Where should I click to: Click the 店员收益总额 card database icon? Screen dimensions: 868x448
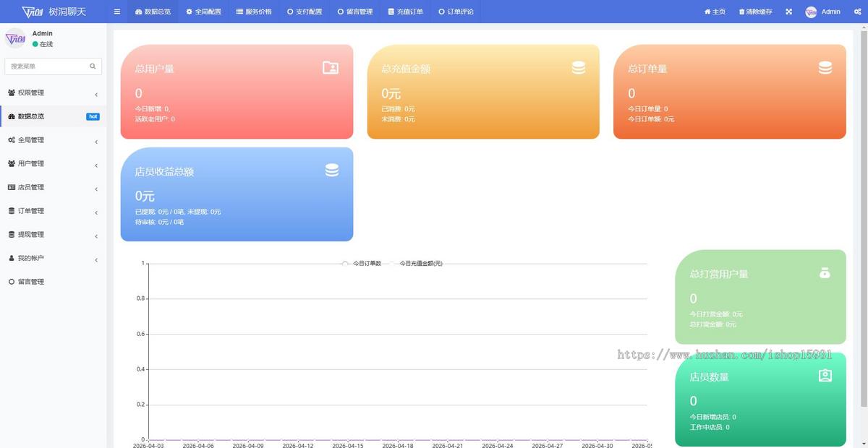point(331,170)
